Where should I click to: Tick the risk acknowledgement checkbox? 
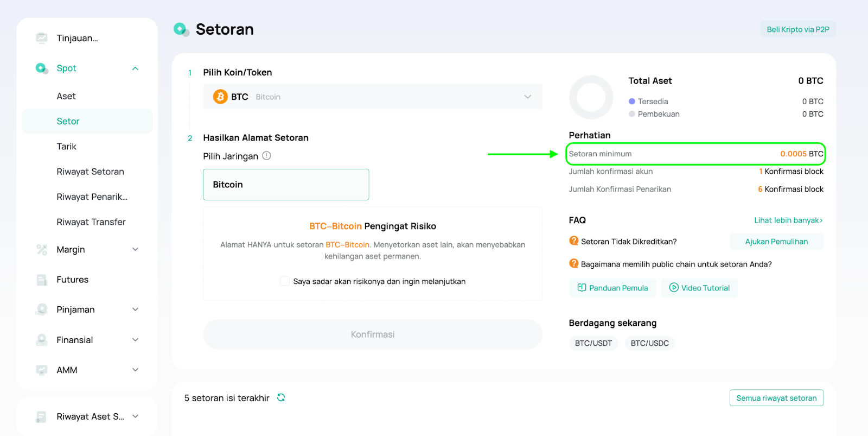(x=284, y=281)
